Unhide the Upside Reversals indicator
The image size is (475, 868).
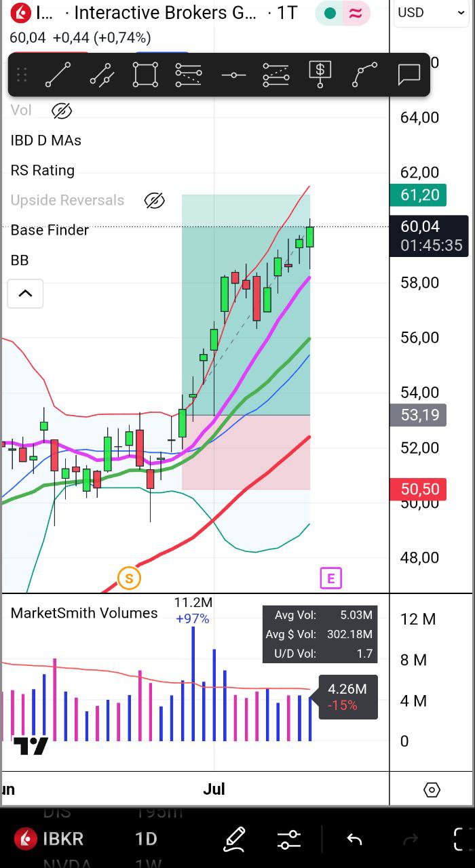pos(155,201)
